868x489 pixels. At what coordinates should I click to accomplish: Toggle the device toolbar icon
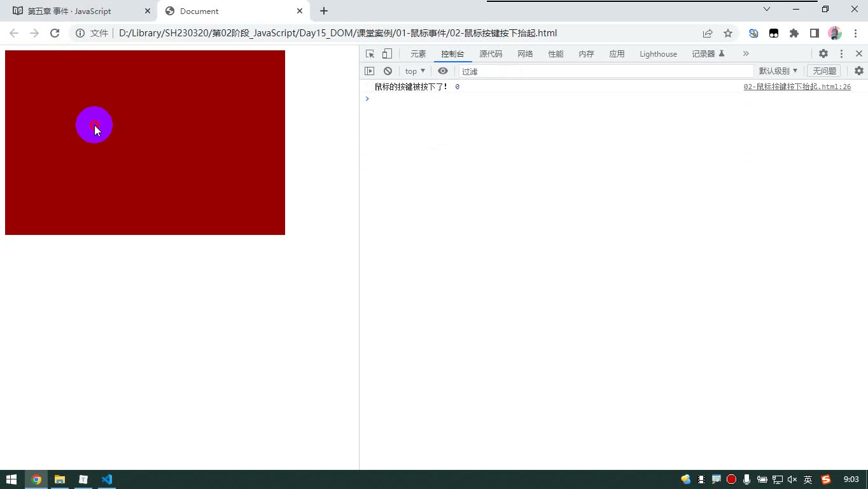(x=387, y=54)
